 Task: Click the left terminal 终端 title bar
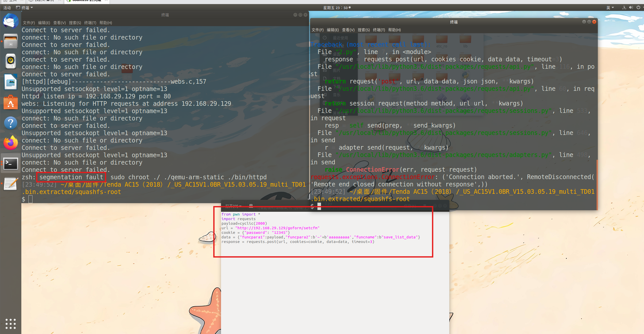(165, 15)
